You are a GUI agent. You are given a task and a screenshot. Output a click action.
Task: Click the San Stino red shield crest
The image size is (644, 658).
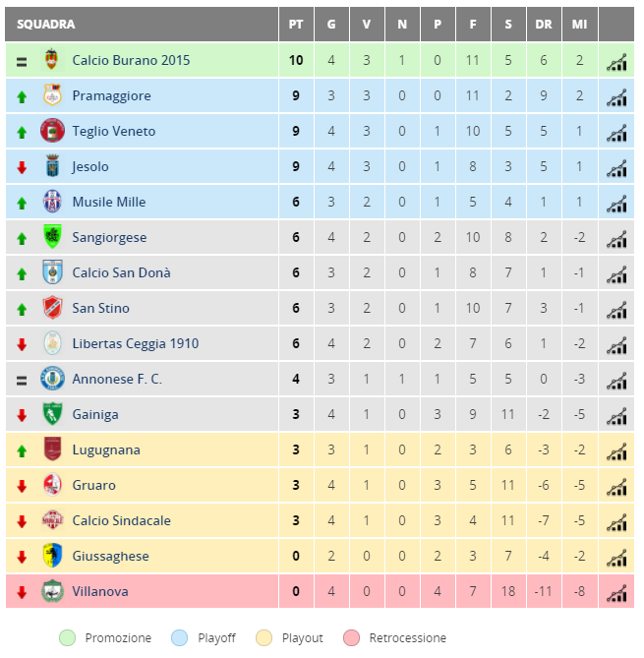(52, 307)
